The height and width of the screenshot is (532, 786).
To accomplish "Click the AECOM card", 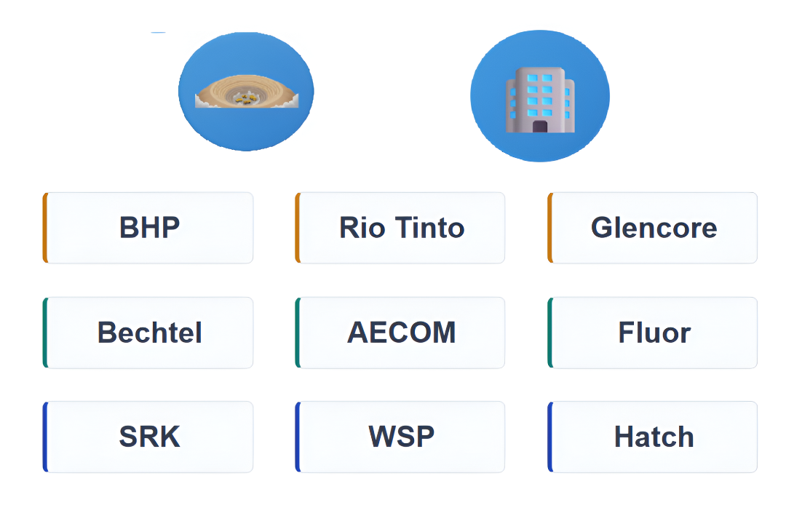I will (x=401, y=333).
